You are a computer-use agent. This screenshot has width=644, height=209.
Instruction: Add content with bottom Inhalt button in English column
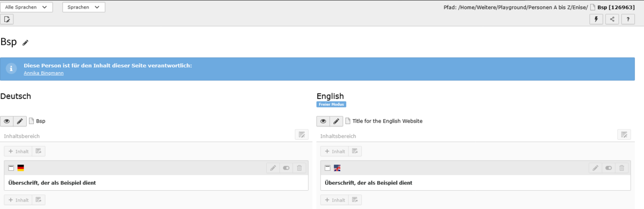coord(334,200)
